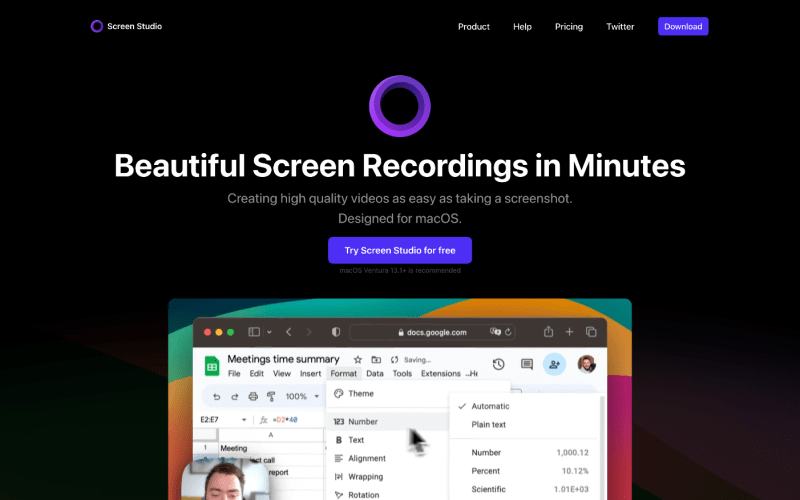Click the webcam overlay thumbnail
The width and height of the screenshot is (800, 500).
224,479
